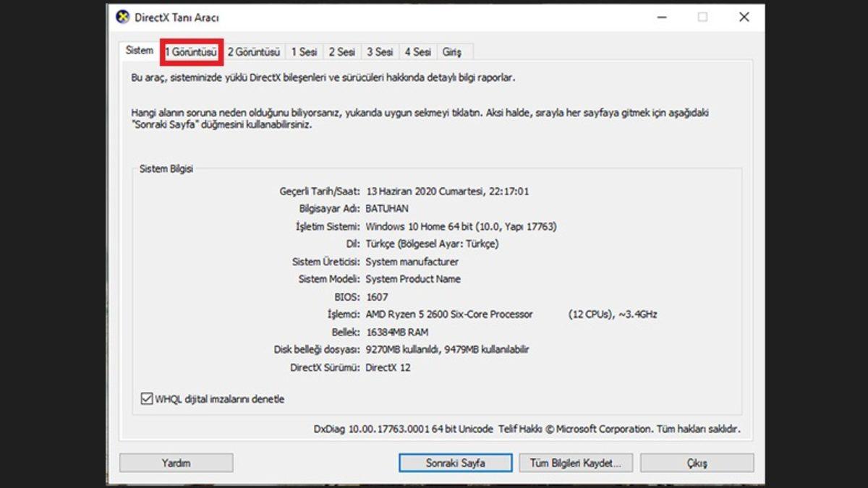Click the AMD Ryzen 5 2600 processor value
The height and width of the screenshot is (488, 868).
(449, 314)
